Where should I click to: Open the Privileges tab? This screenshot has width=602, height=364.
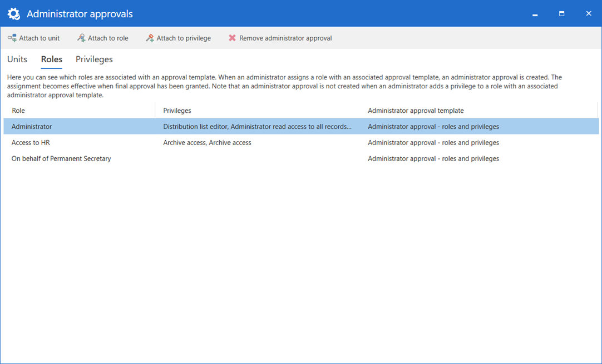94,59
